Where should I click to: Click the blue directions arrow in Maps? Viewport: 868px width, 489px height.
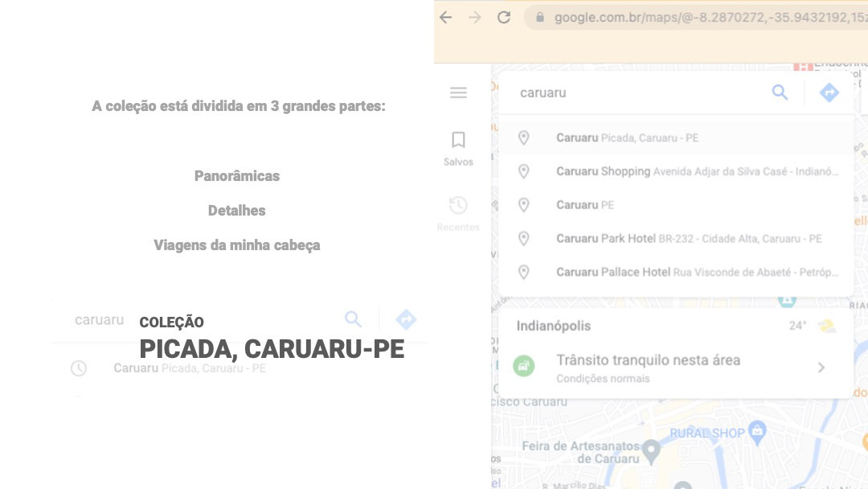pyautogui.click(x=829, y=92)
